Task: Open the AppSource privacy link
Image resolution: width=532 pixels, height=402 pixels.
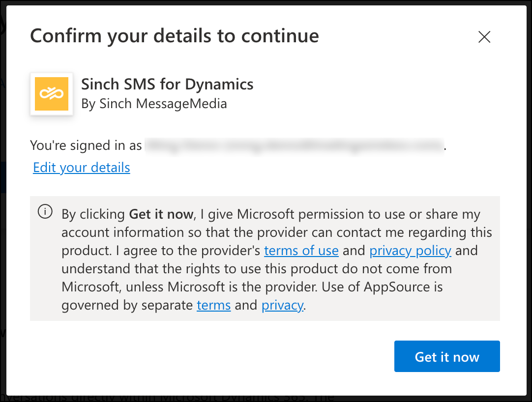Action: [x=282, y=305]
